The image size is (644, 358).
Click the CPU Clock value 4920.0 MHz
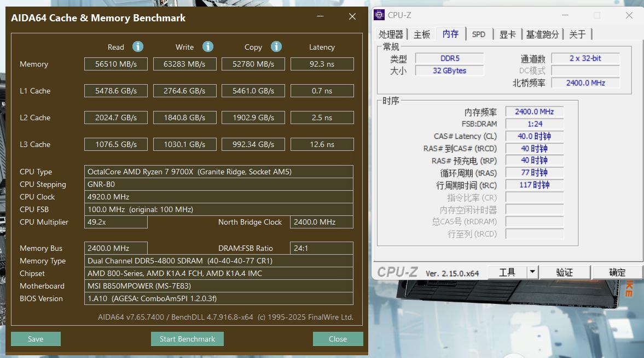point(218,197)
